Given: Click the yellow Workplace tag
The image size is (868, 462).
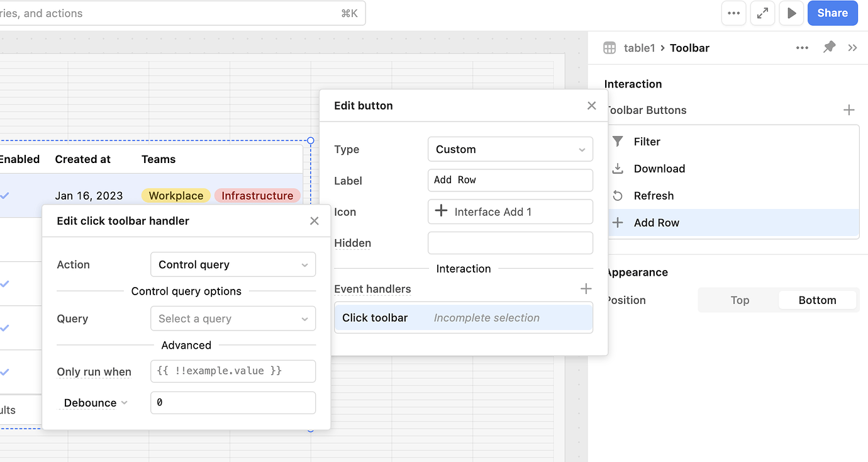Looking at the screenshot, I should 175,195.
